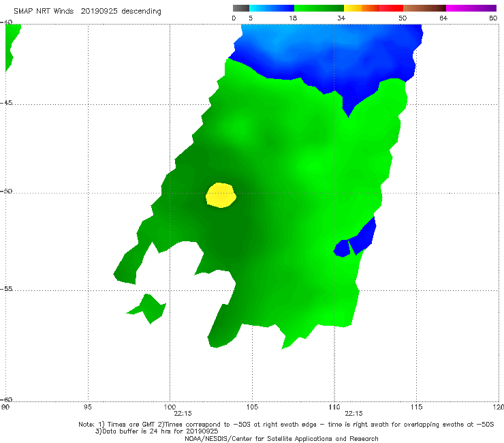Click the NOAA/NESDIS credit line
This screenshot has width=504, height=443.
[x=281, y=439]
